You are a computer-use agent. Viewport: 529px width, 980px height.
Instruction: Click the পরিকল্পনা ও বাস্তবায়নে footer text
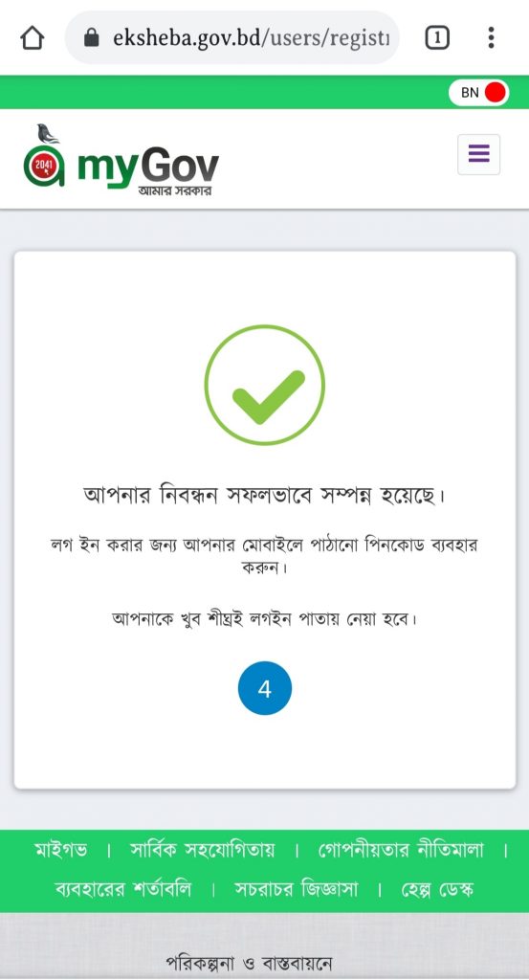pos(250,963)
